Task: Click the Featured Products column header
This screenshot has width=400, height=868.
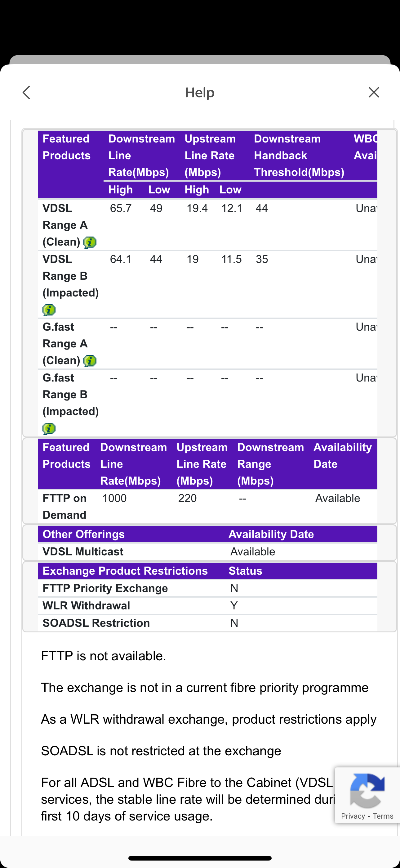Action: (66, 147)
